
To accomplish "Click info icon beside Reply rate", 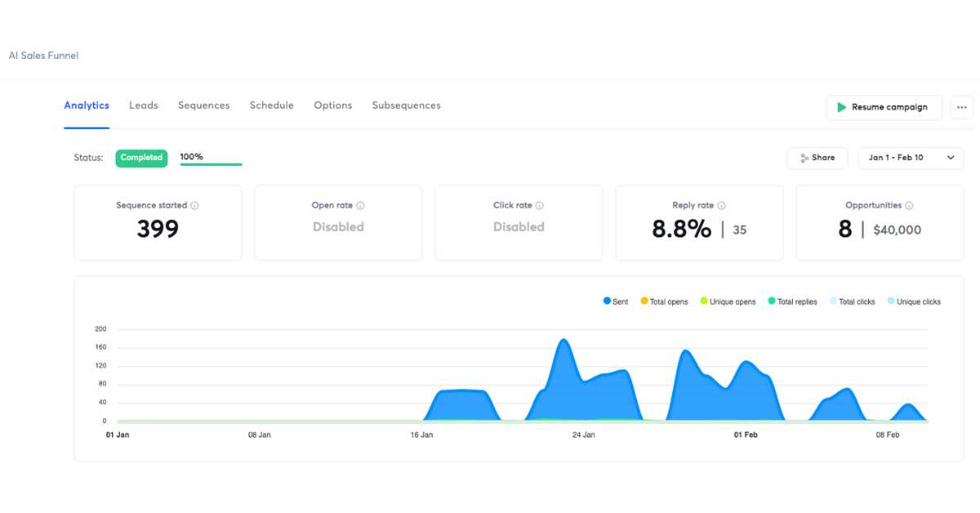I will click(721, 206).
